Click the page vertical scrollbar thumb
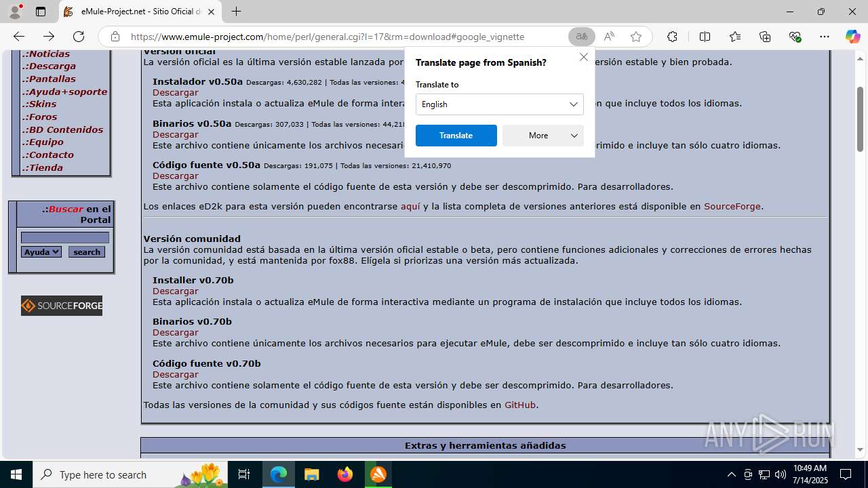 (860, 119)
